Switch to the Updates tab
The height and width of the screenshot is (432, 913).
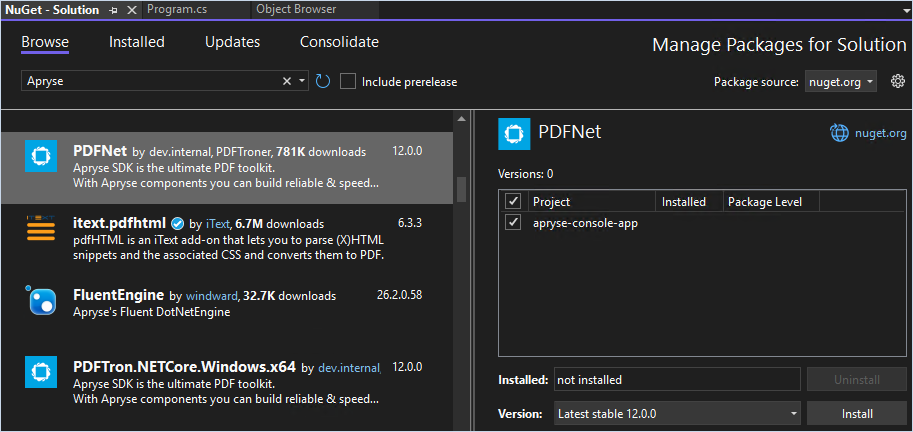[232, 42]
